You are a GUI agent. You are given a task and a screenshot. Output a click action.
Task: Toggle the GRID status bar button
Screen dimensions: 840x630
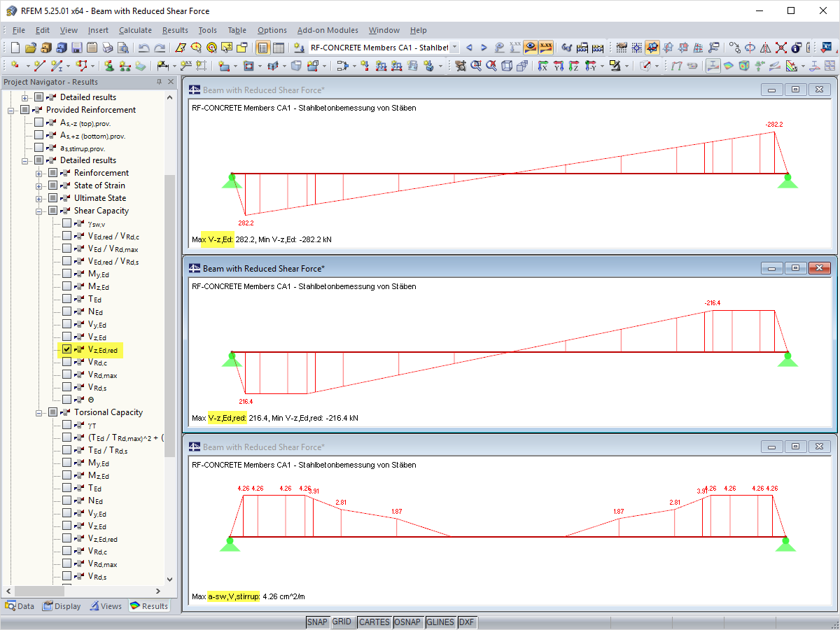[x=342, y=622]
